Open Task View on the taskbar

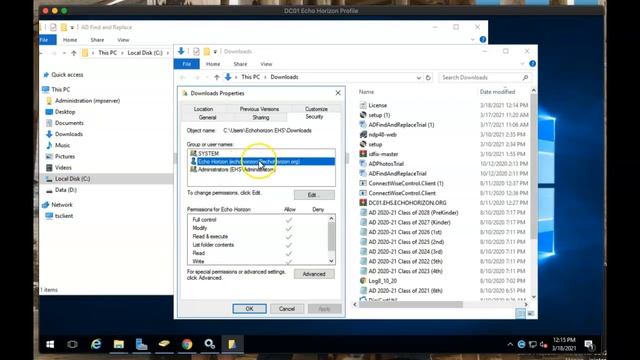72,344
